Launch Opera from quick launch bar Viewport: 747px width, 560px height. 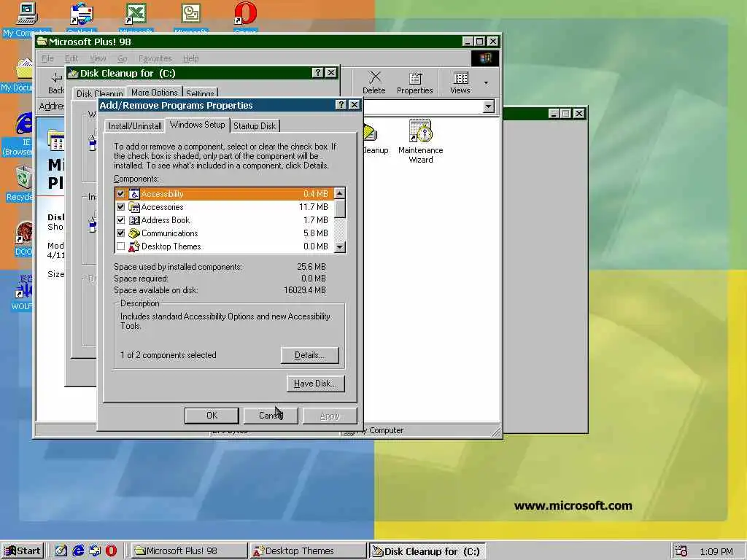[111, 551]
